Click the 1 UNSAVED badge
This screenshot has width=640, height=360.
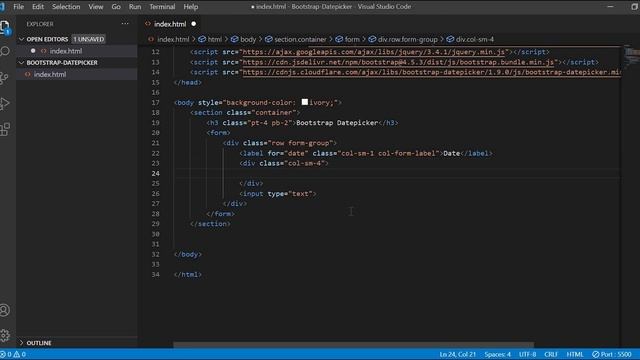click(x=89, y=39)
